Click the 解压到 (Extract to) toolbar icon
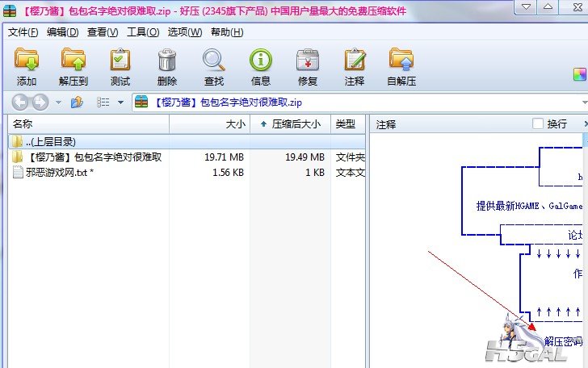Screen dimensions: 588x368 point(73,60)
